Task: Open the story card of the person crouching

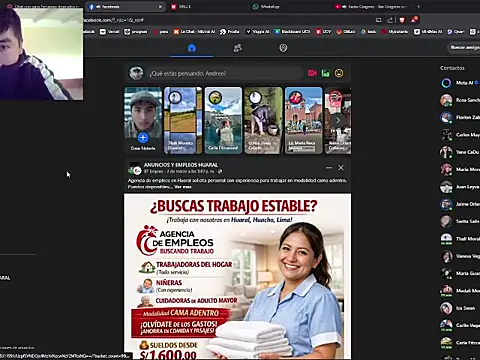Action: [263, 120]
